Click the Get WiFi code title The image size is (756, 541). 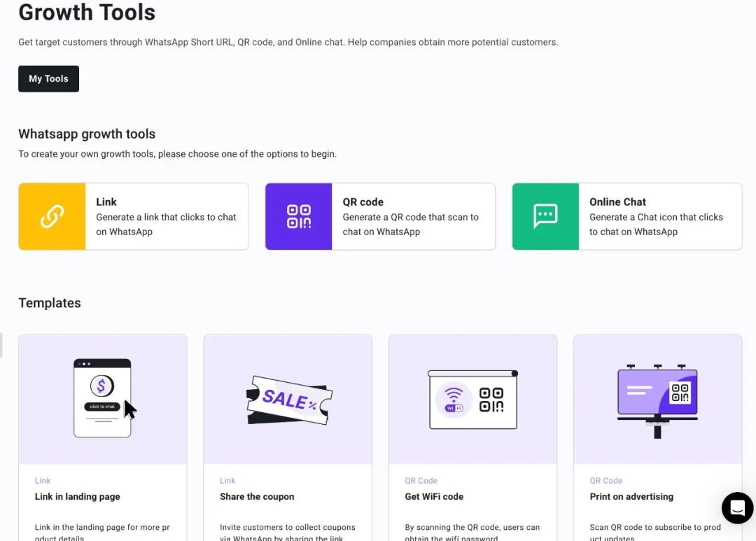click(x=434, y=497)
